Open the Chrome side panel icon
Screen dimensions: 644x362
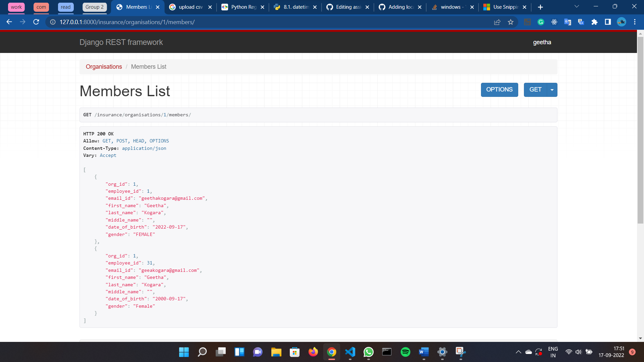point(608,22)
